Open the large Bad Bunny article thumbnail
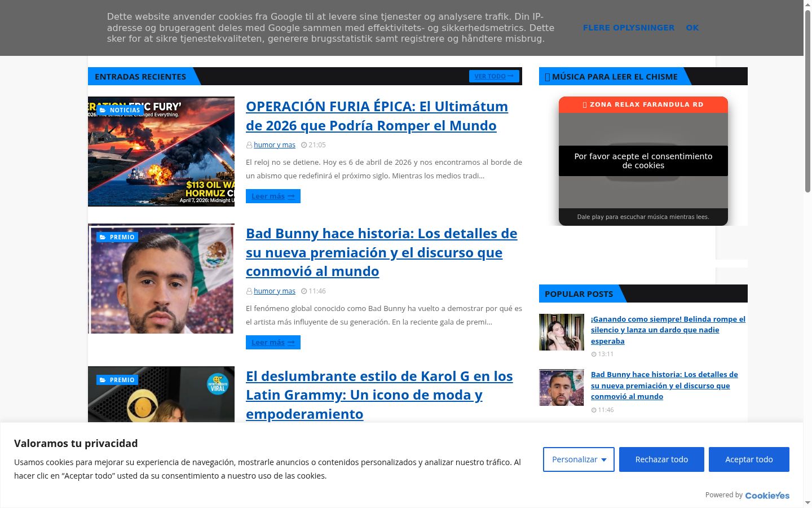The image size is (812, 508). [161, 279]
